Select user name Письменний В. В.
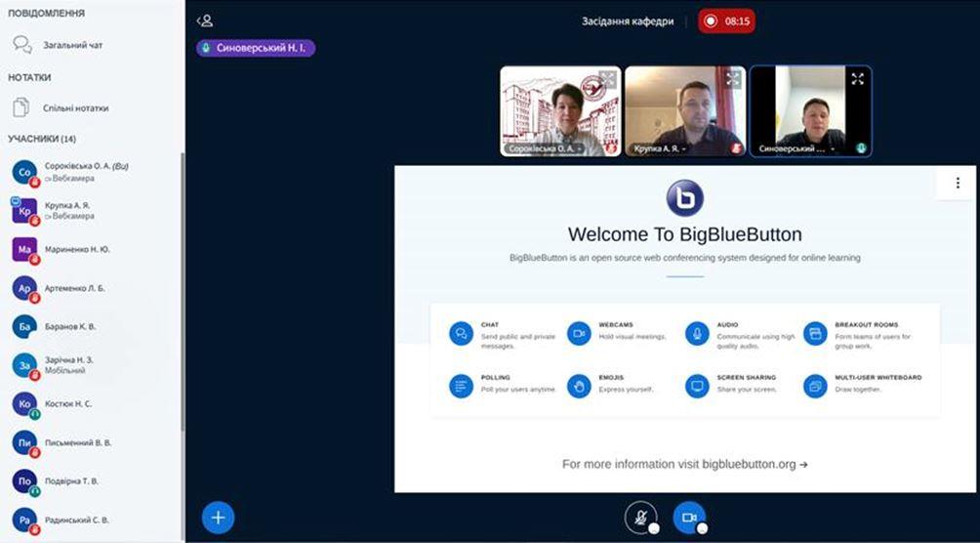 click(78, 442)
